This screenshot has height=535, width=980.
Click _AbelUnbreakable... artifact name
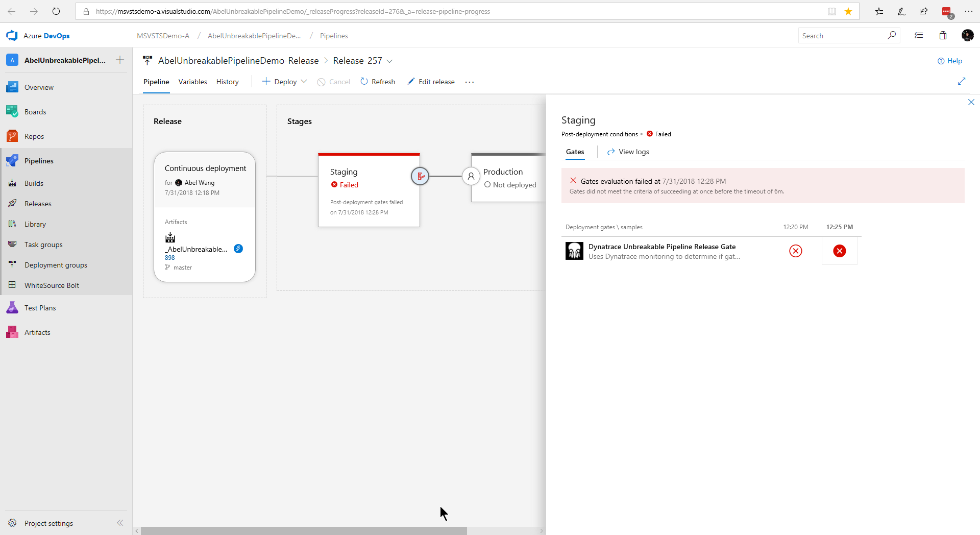coord(197,249)
